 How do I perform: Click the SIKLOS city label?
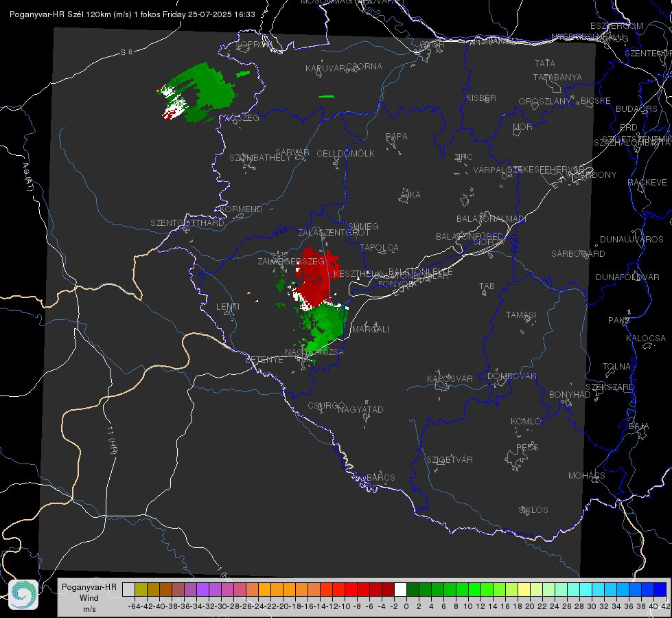(533, 510)
